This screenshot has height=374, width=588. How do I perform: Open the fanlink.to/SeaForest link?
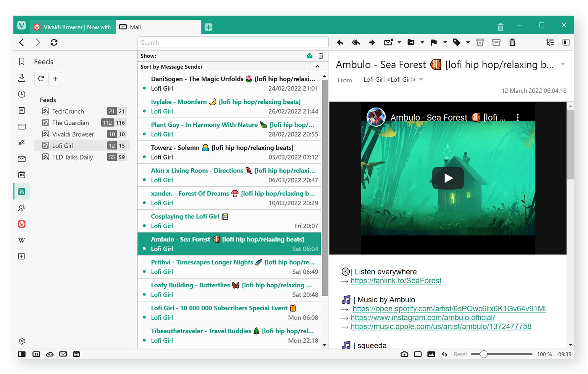[x=396, y=281]
